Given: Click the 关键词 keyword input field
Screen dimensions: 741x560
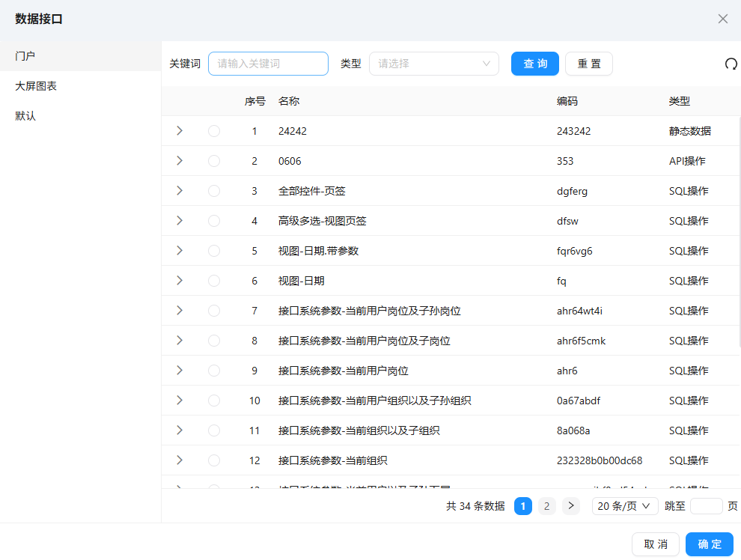Looking at the screenshot, I should pyautogui.click(x=268, y=64).
